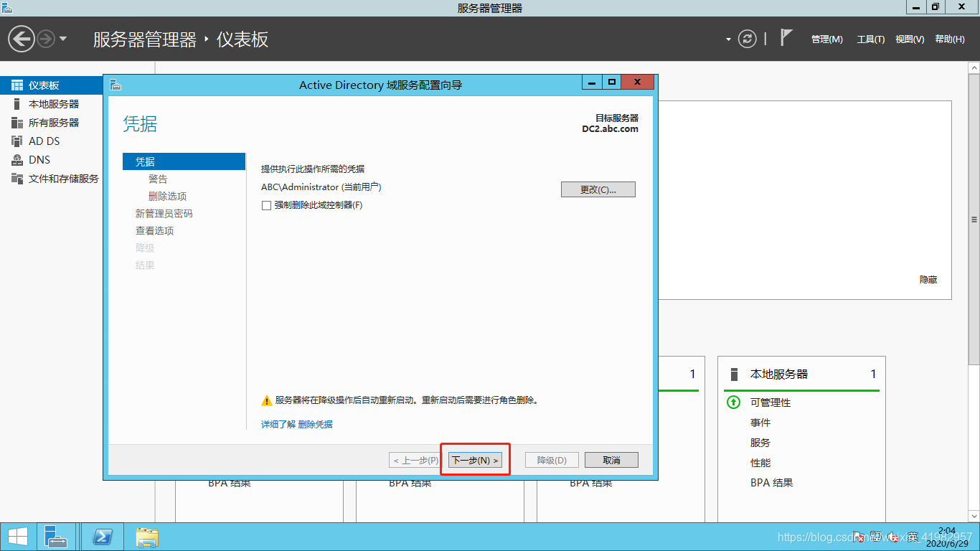Minimize the AD DS configuration wizard
980x551 pixels.
(592, 83)
